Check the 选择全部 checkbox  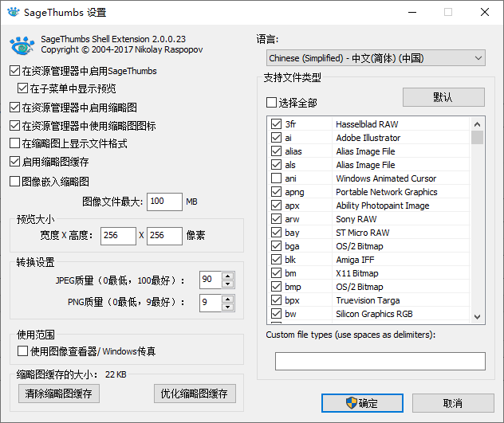click(x=272, y=103)
